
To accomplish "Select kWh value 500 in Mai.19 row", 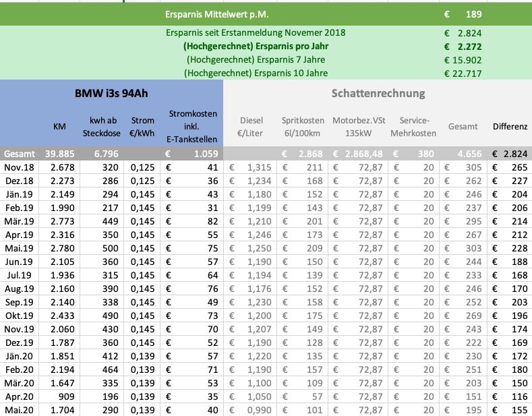I will pyautogui.click(x=111, y=248).
